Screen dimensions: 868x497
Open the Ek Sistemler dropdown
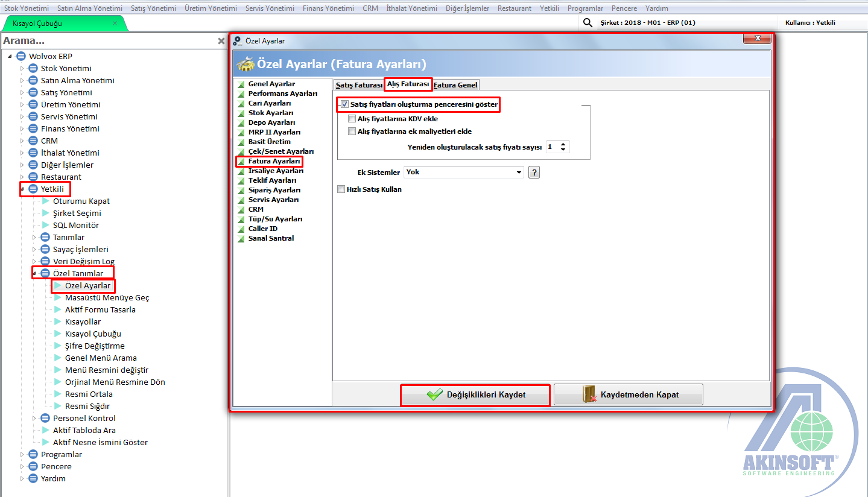(519, 173)
